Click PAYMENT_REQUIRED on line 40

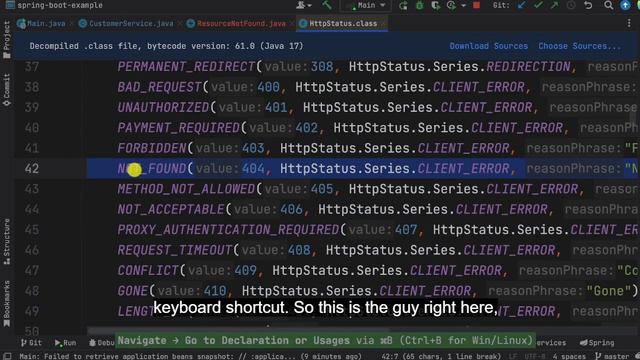click(x=179, y=128)
